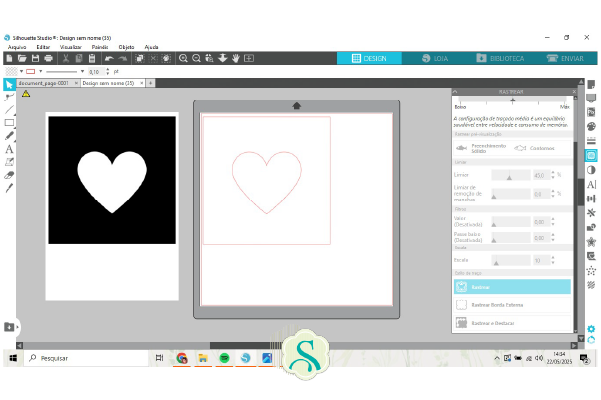Zoom out with the magnifier minus icon
Image resolution: width=601 pixels, height=400 pixels.
tap(196, 58)
